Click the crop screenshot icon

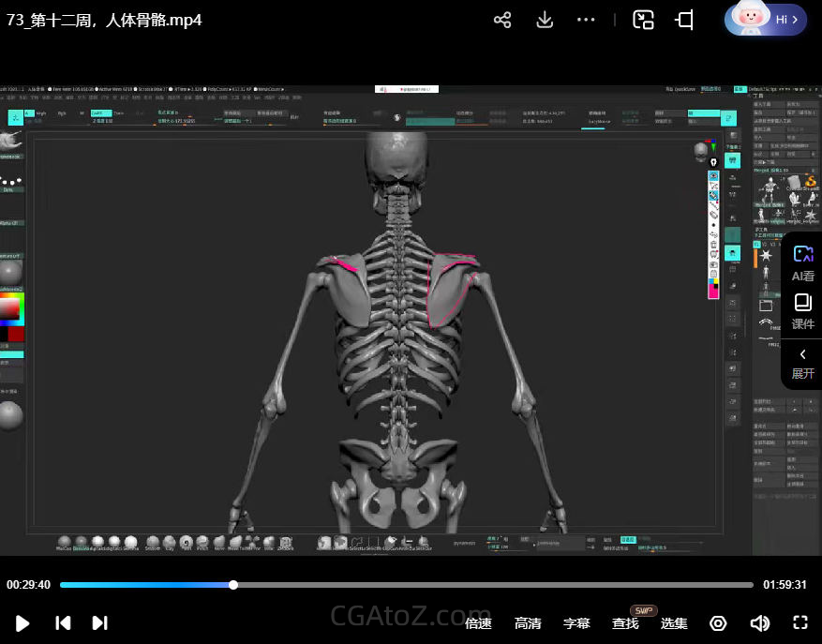[684, 20]
